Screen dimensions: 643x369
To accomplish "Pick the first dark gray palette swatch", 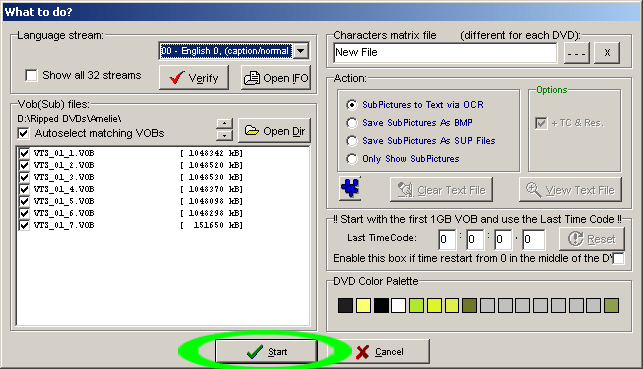I will 345,305.
